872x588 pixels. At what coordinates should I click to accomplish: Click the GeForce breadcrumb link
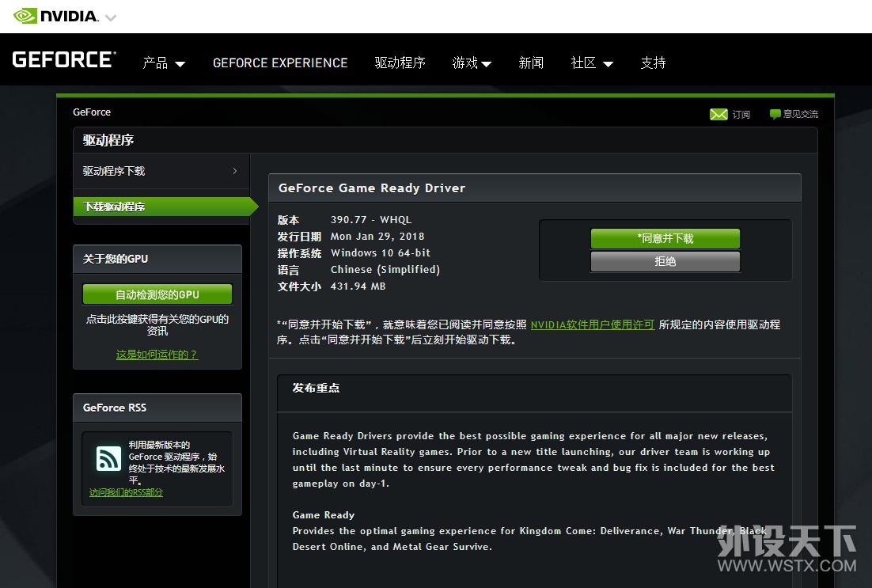92,112
